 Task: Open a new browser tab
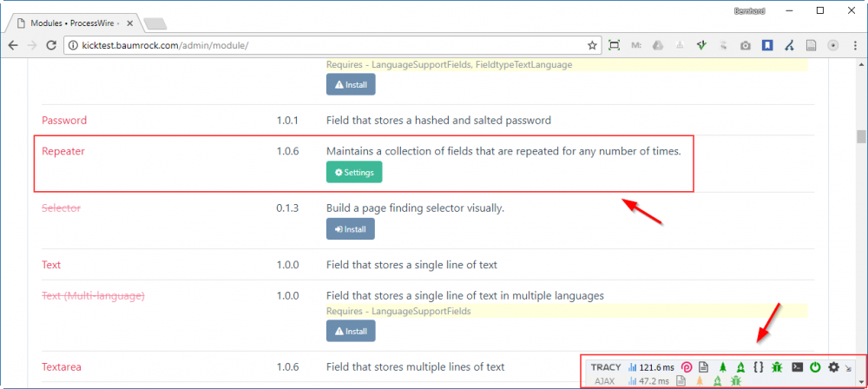(x=155, y=23)
